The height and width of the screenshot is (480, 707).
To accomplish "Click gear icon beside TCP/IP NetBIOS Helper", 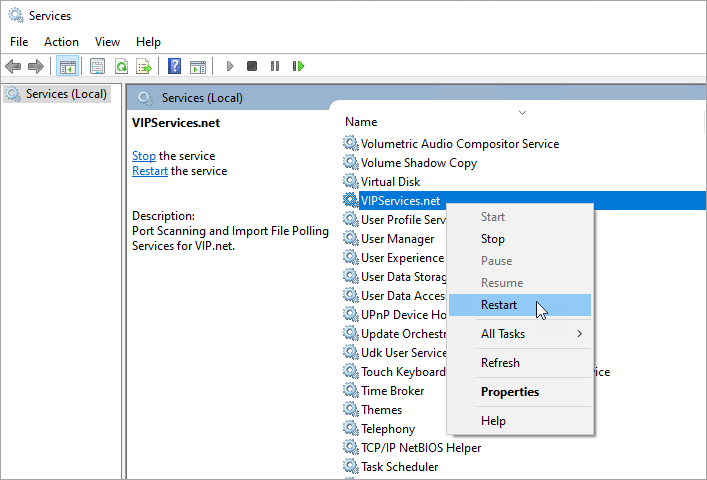I will click(x=350, y=447).
